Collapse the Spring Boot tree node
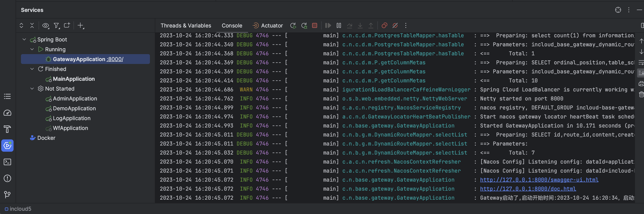The height and width of the screenshot is (214, 644). (x=24, y=39)
